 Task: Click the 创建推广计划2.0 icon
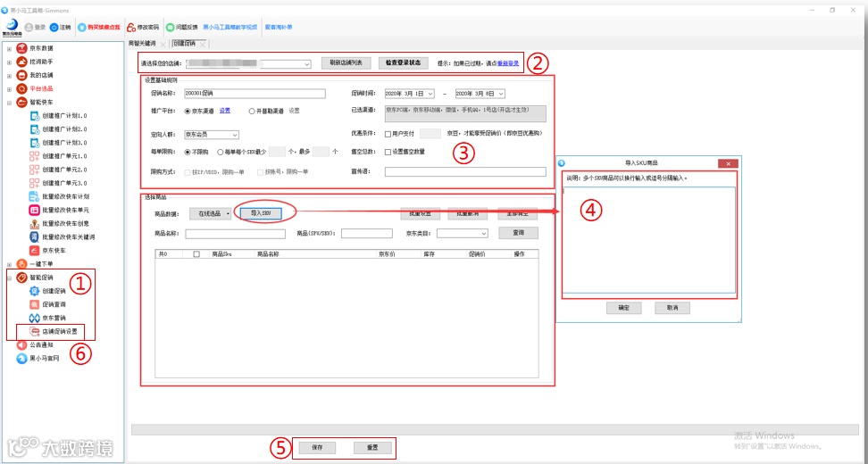point(34,128)
